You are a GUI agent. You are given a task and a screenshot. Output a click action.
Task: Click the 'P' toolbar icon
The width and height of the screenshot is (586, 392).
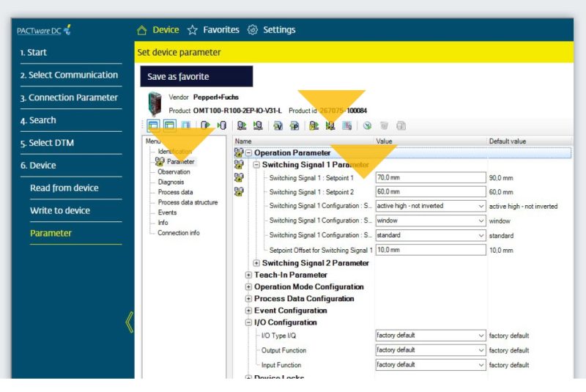pos(294,125)
